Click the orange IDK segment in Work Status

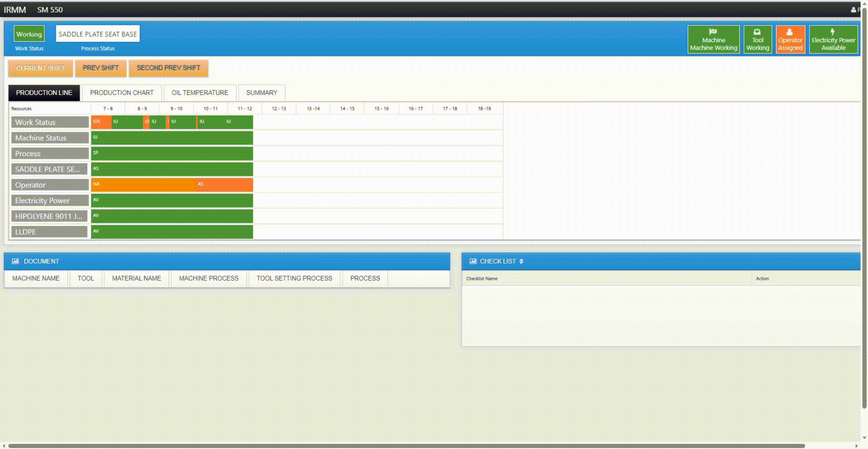101,122
